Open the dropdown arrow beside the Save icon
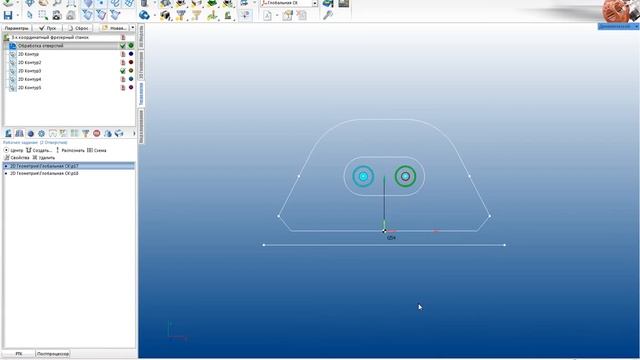 click(18, 16)
